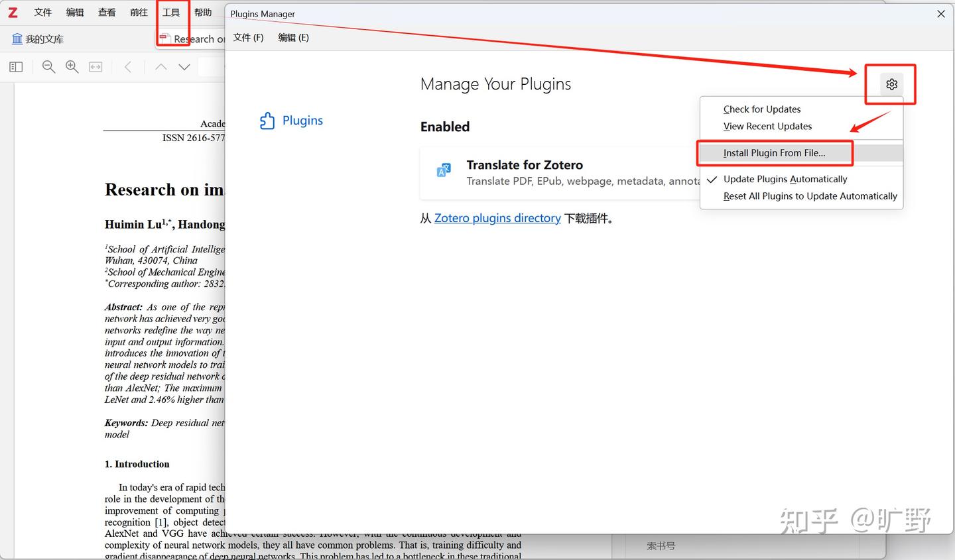955x560 pixels.
Task: Click the Zotero Z logo icon
Action: tap(13, 12)
